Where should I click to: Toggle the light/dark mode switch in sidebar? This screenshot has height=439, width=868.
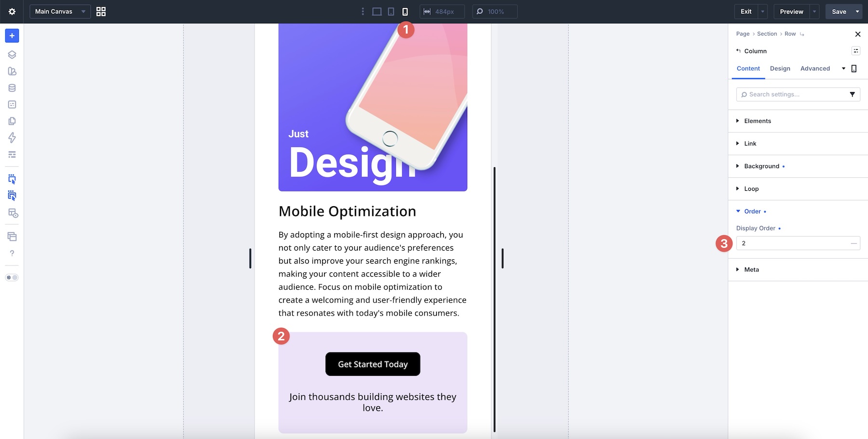click(12, 278)
